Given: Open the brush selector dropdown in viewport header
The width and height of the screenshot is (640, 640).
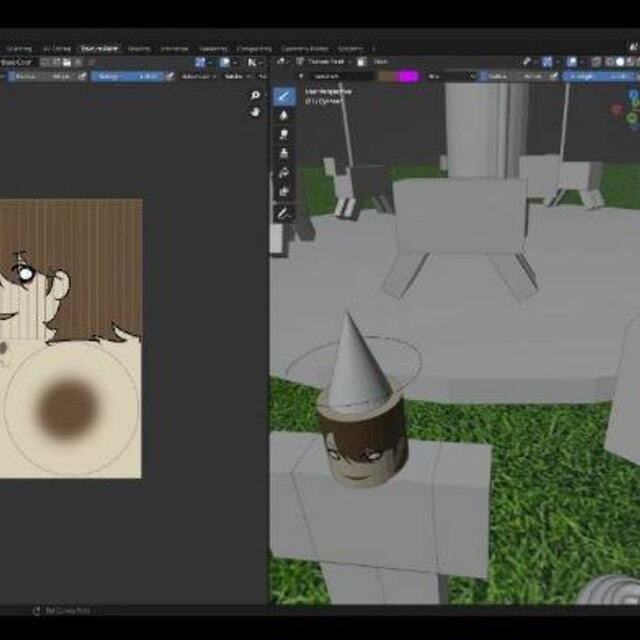Looking at the screenshot, I should (301, 76).
